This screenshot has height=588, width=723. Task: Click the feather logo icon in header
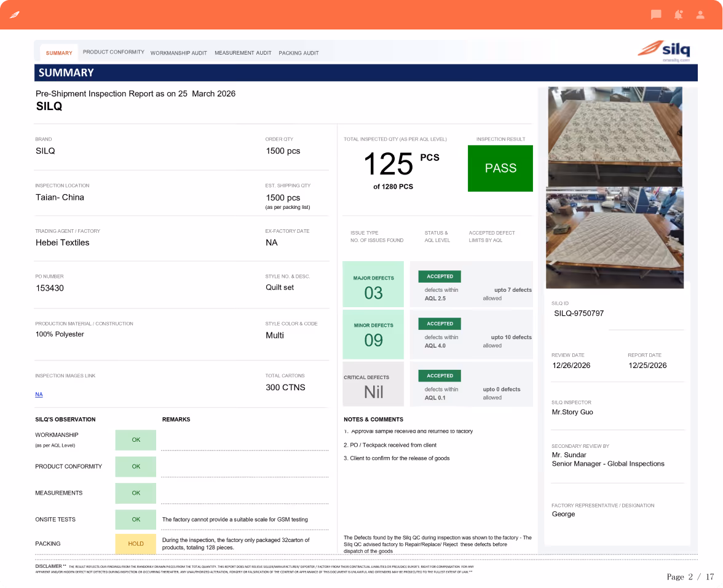click(15, 15)
